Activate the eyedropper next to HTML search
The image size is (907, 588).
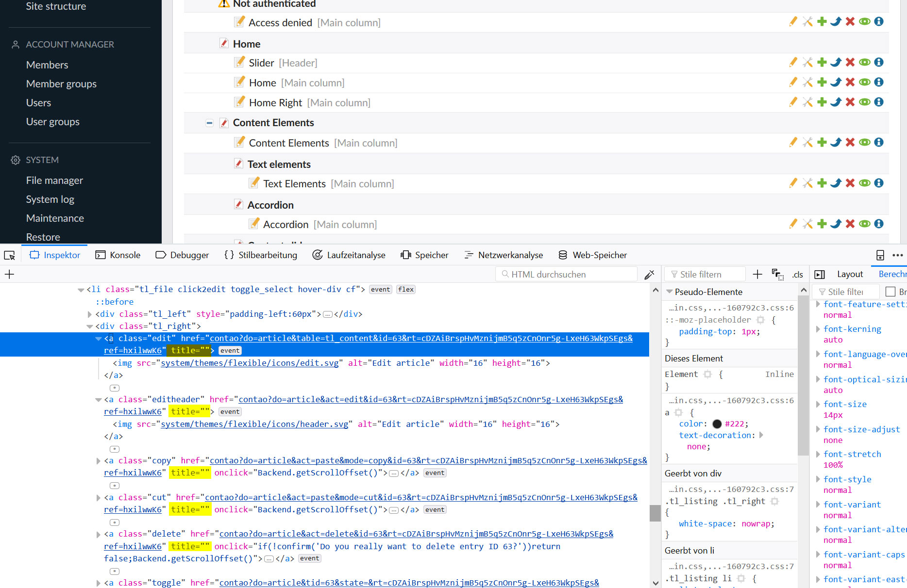(x=650, y=274)
